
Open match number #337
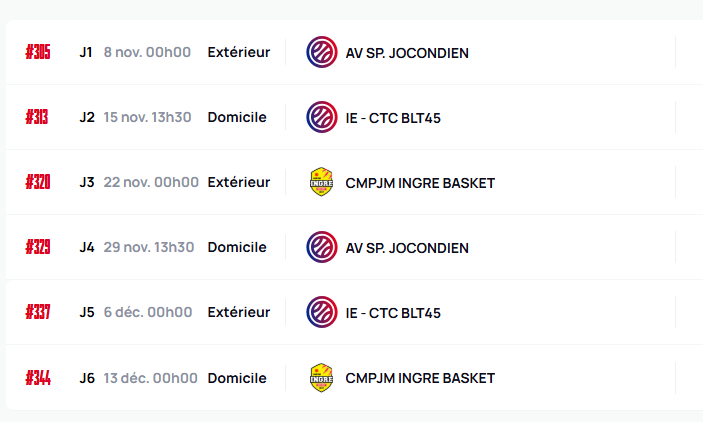click(x=38, y=312)
